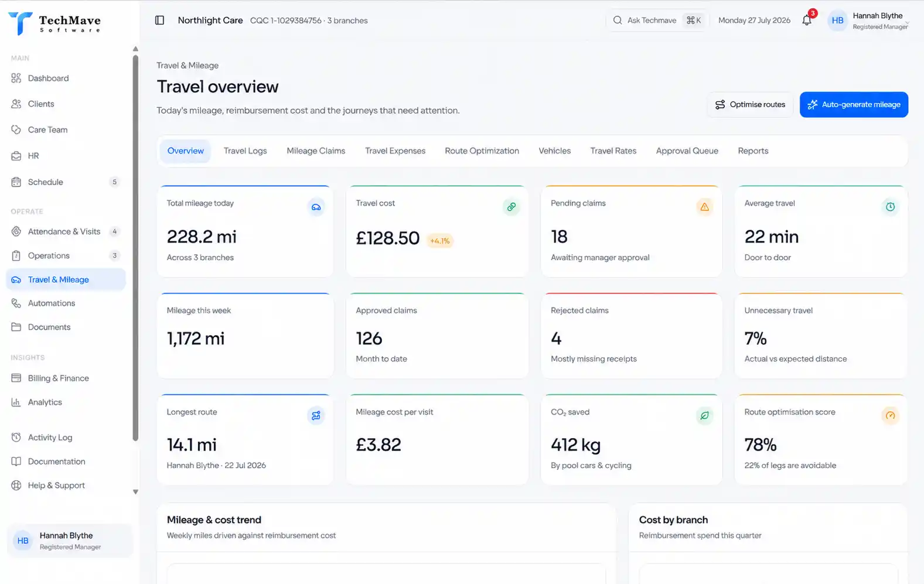Screen dimensions: 924x584
Task: Open the Travel Expenses tab
Action: [395, 151]
